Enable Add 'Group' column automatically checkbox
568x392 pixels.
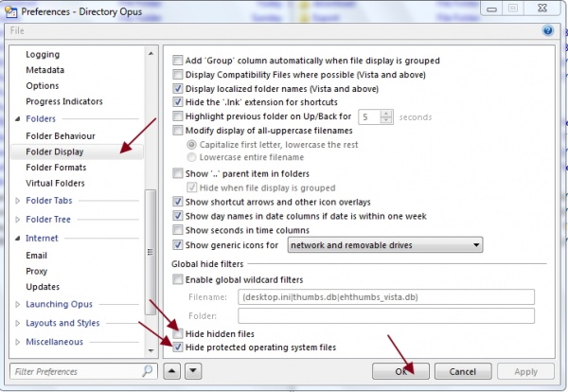coord(178,61)
